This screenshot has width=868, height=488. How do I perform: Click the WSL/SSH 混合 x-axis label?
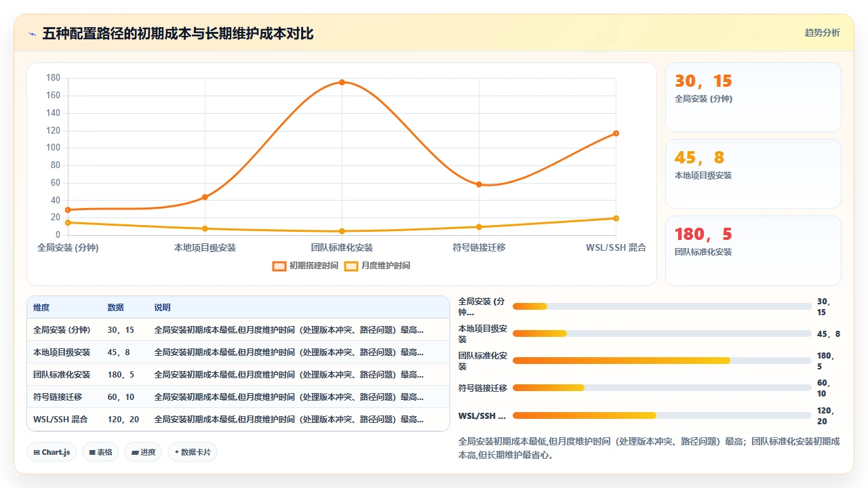coord(616,247)
